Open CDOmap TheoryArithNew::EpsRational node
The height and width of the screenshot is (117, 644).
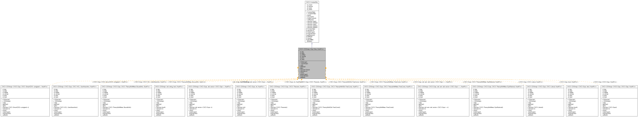(498, 87)
